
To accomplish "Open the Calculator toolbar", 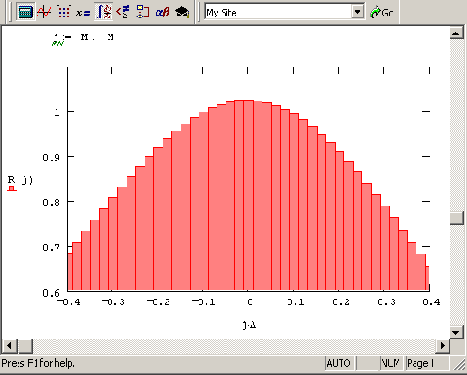I will click(25, 12).
